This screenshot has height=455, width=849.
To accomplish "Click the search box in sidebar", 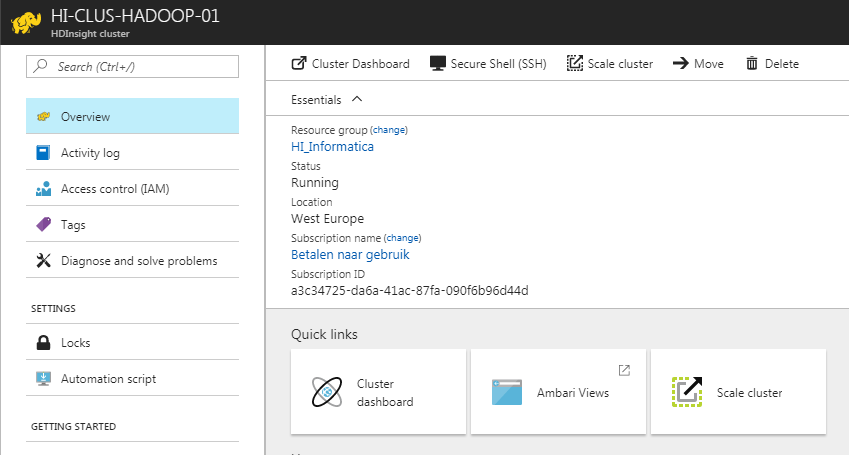I will (132, 67).
